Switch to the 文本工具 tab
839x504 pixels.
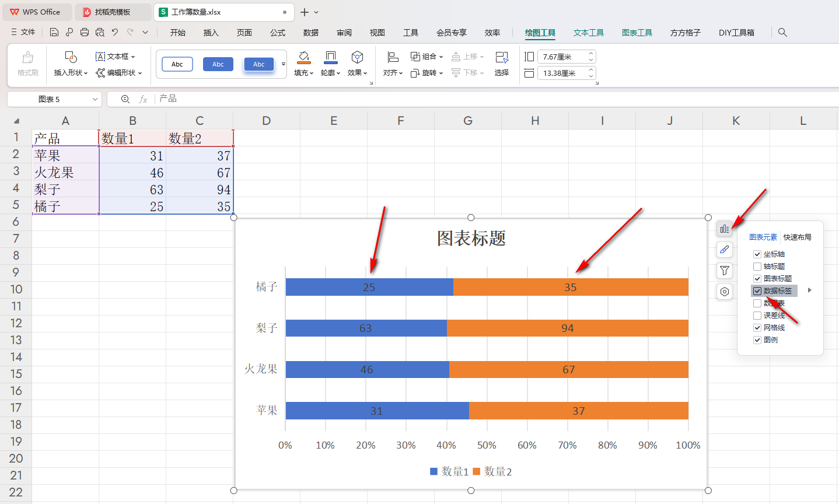click(x=589, y=33)
